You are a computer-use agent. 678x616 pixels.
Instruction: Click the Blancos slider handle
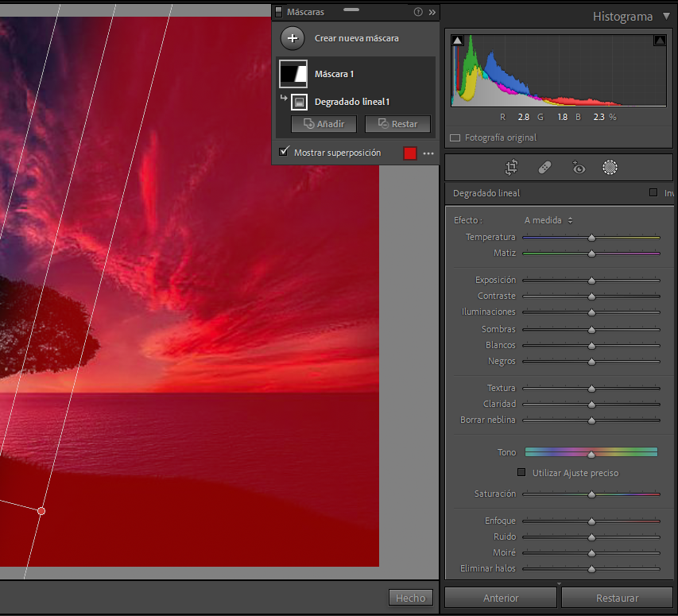coord(591,346)
